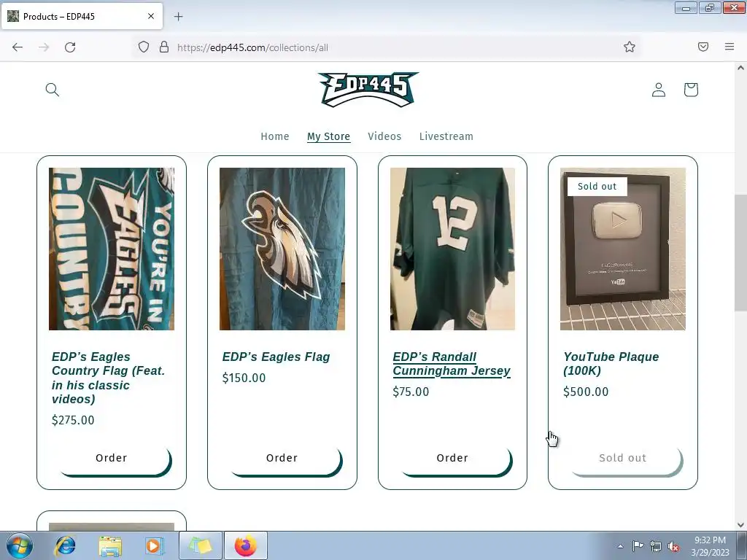747x560 pixels.
Task: Click the forward navigation arrow
Action: [x=44, y=47]
